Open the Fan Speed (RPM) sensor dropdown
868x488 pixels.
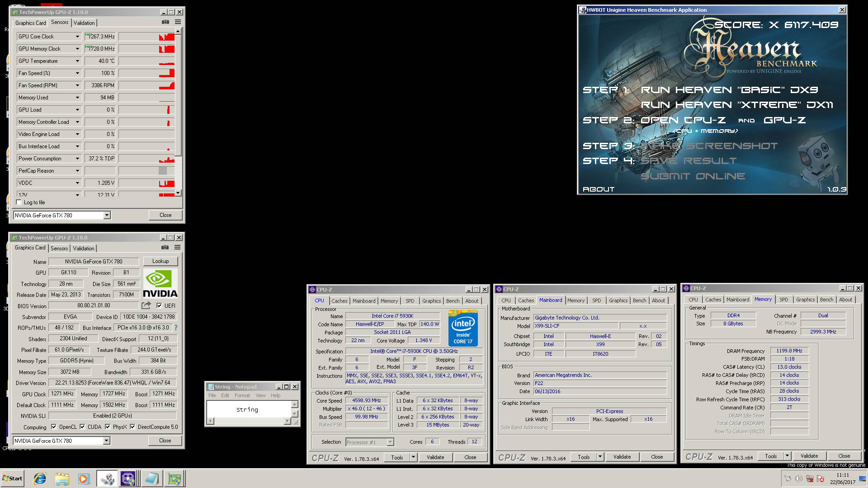[x=77, y=85]
